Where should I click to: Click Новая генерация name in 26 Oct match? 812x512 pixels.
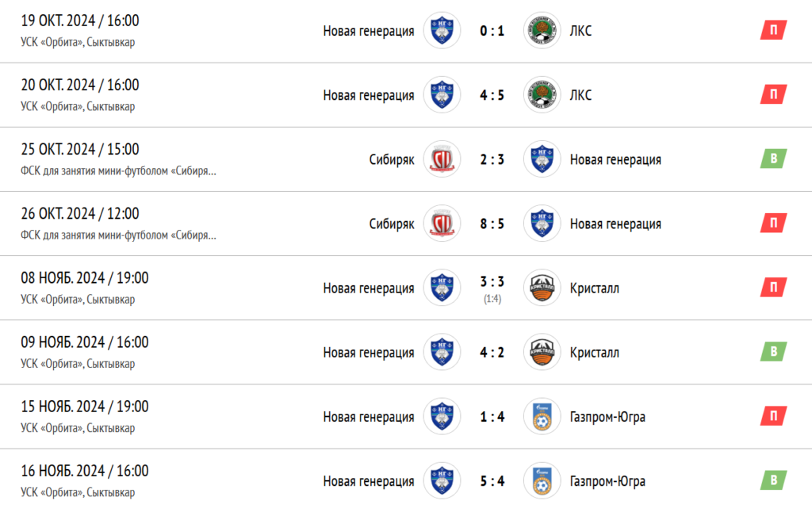pyautogui.click(x=615, y=224)
